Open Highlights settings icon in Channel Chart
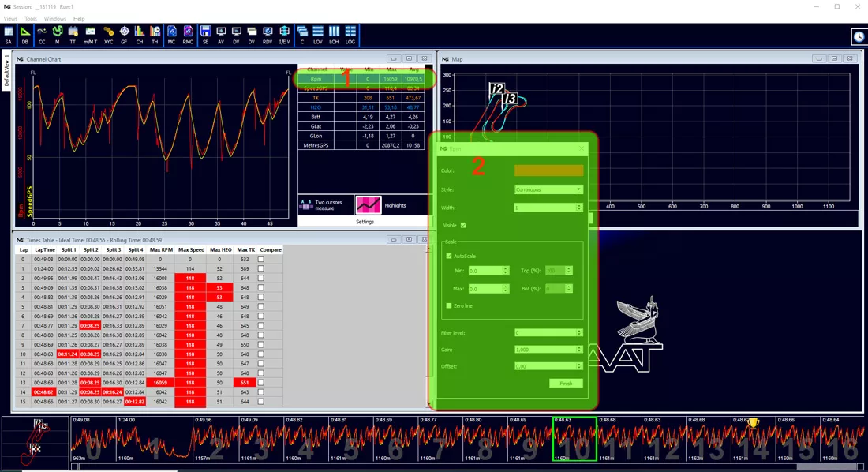This screenshot has height=472, width=868. pyautogui.click(x=369, y=205)
